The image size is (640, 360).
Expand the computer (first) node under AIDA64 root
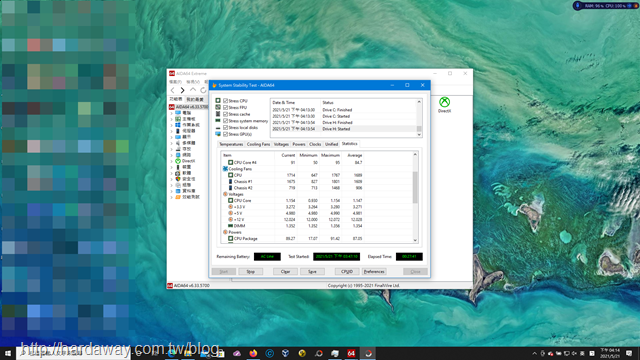tap(171, 113)
